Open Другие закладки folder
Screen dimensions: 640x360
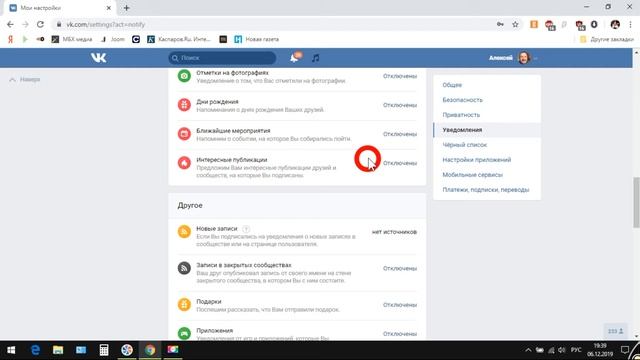(607, 39)
